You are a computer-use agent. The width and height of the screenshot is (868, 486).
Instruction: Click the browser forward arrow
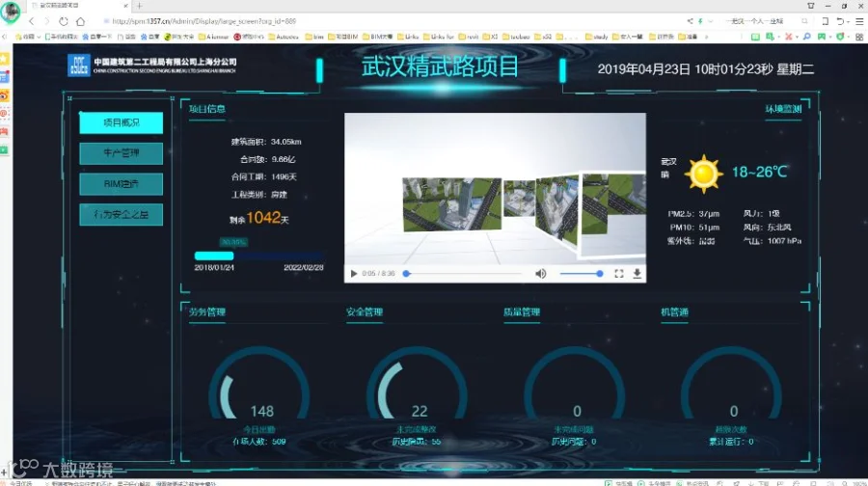click(x=47, y=21)
